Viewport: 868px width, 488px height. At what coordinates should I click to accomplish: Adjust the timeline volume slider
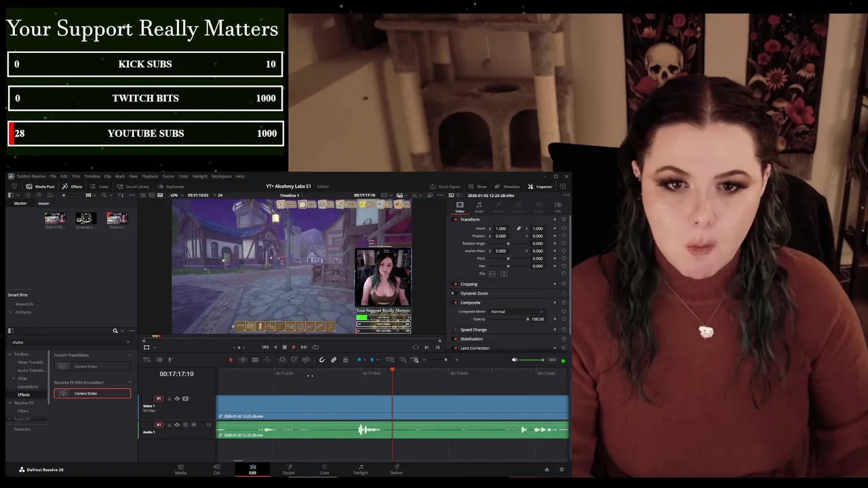(532, 360)
